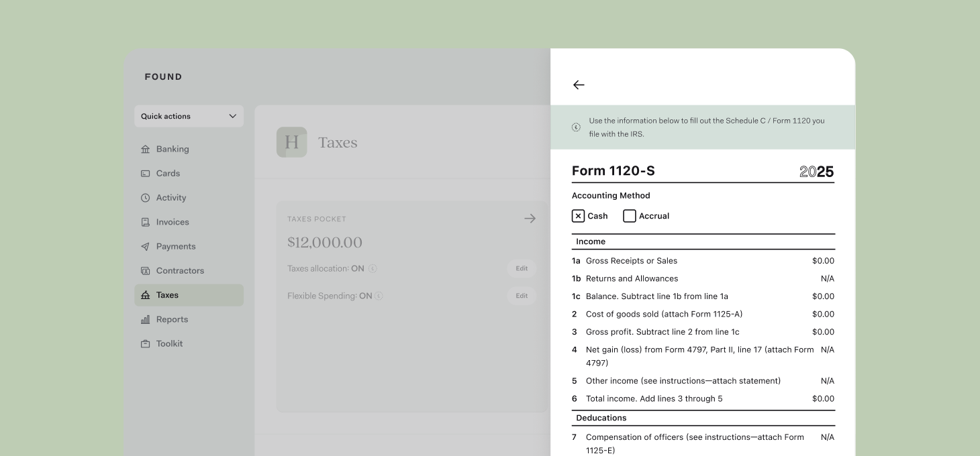Viewport: 980px width, 456px height.
Task: Edit the Taxes allocation setting
Action: pyautogui.click(x=522, y=268)
